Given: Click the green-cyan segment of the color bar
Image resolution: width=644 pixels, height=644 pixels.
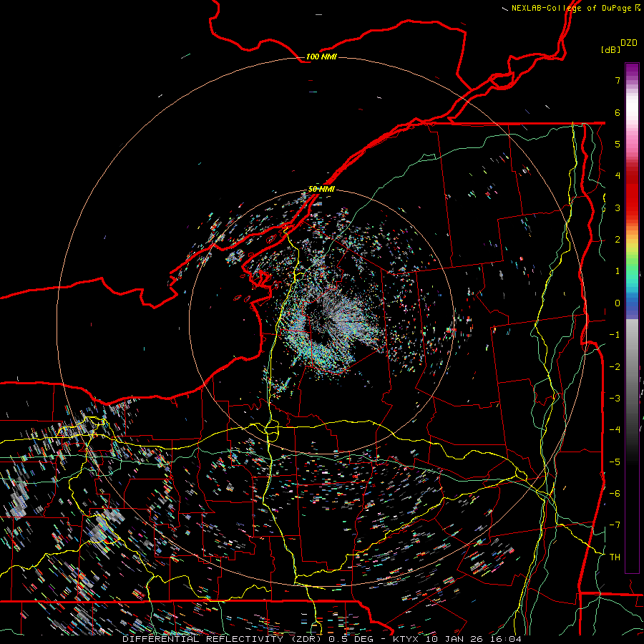Looking at the screenshot, I should tap(632, 273).
